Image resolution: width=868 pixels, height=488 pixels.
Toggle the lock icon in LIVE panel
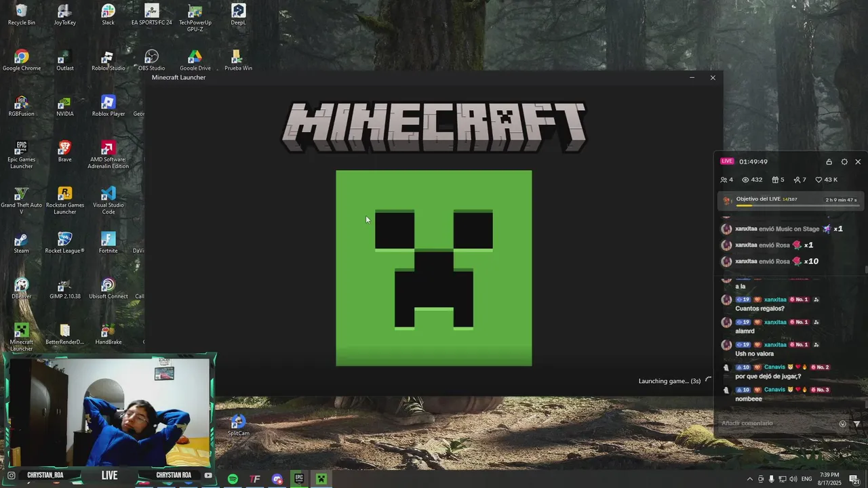click(829, 162)
